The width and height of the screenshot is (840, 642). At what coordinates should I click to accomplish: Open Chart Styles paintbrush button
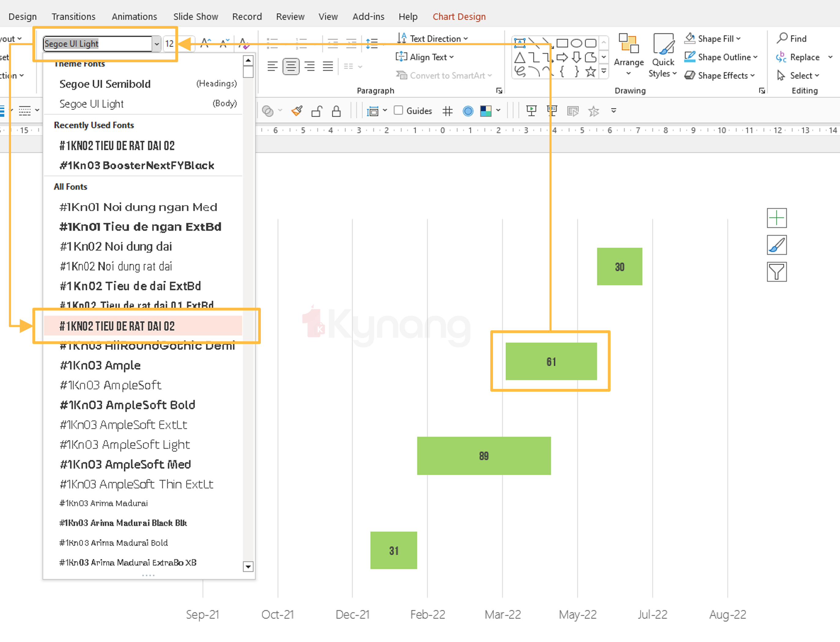coord(776,245)
